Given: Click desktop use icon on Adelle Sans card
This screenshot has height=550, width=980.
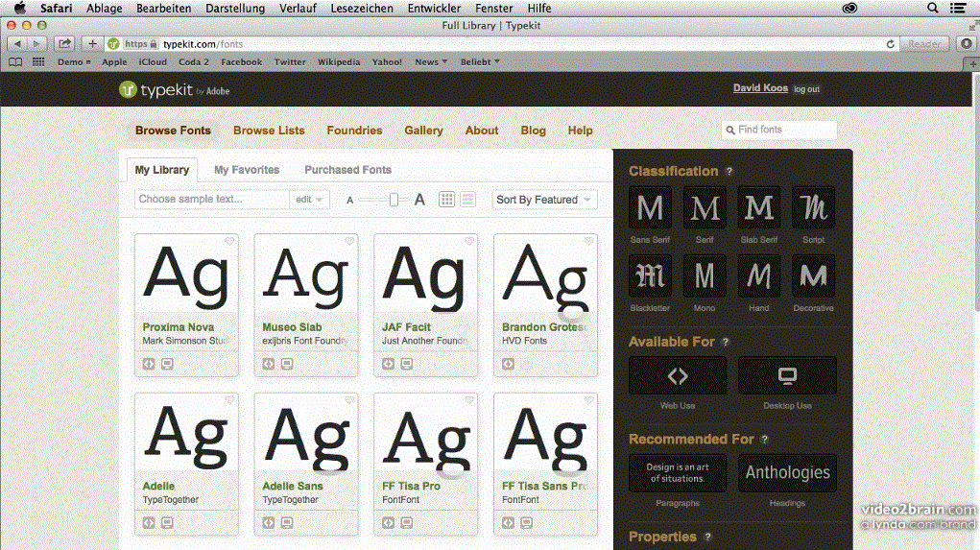Looking at the screenshot, I should pos(287,522).
